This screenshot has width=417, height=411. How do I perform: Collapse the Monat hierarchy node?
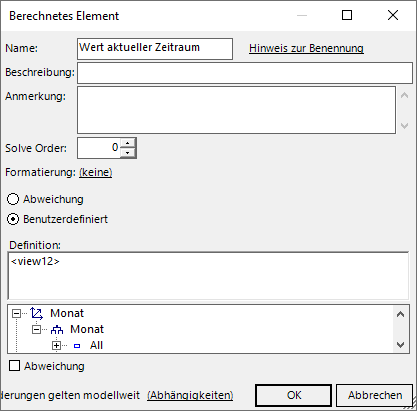point(36,330)
